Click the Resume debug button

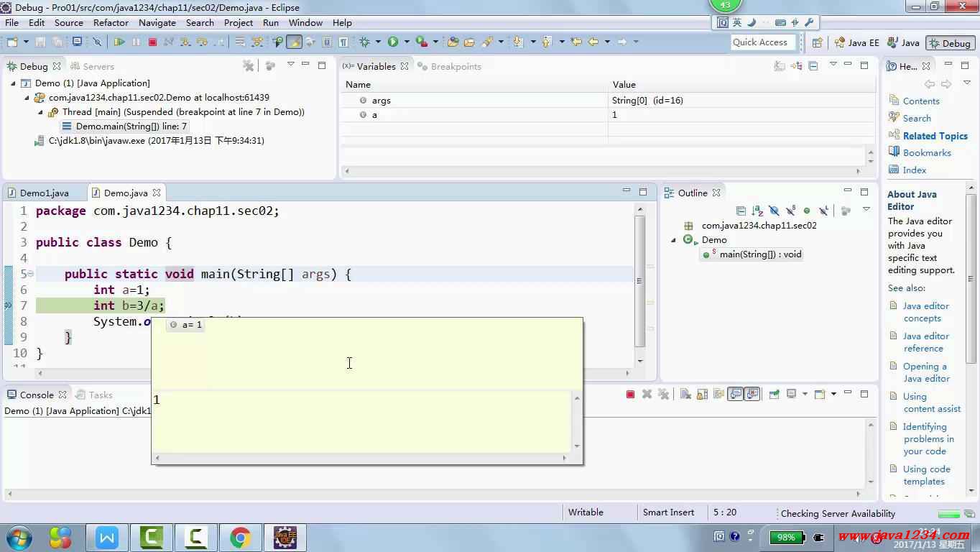coord(119,42)
